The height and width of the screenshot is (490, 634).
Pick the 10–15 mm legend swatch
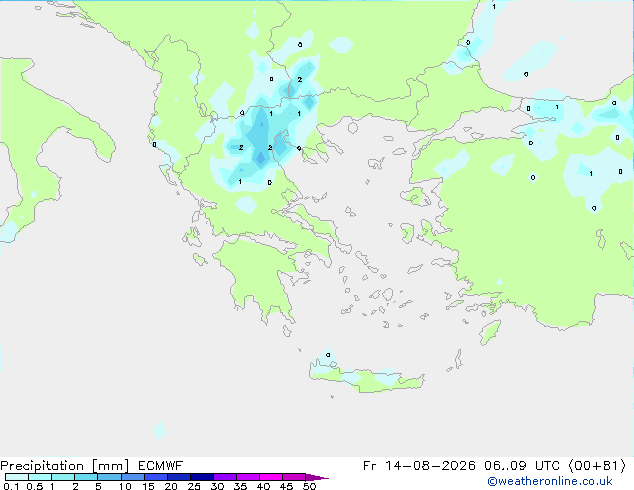pyautogui.click(x=133, y=477)
